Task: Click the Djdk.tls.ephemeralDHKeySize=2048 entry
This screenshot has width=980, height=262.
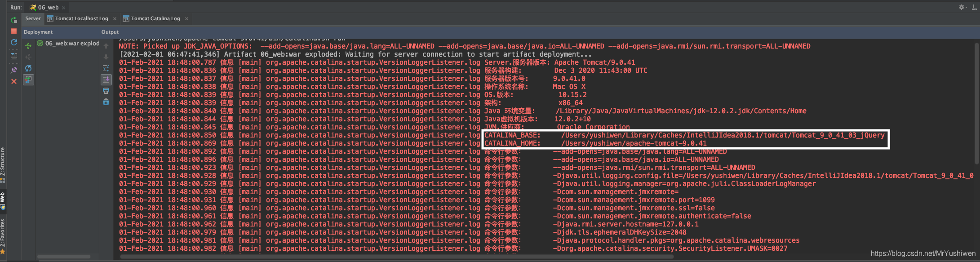Action: (x=620, y=232)
